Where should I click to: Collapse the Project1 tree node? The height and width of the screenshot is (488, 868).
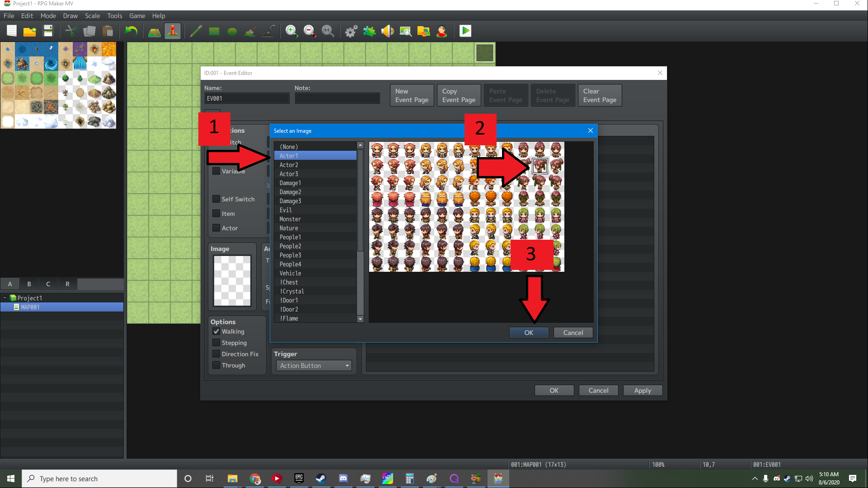point(5,298)
